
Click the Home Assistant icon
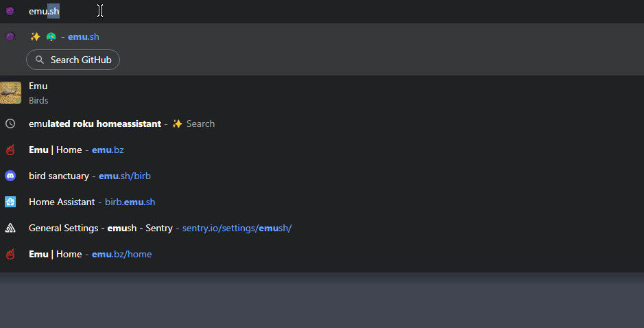coord(10,202)
